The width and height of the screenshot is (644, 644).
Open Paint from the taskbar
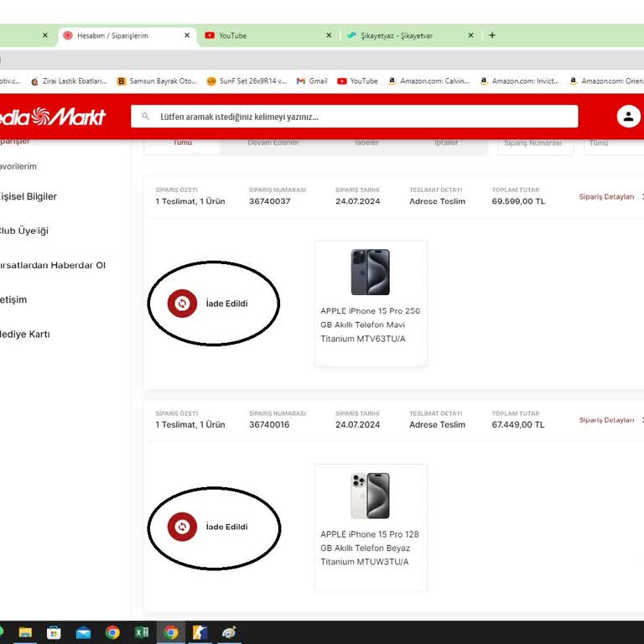pos(229,632)
